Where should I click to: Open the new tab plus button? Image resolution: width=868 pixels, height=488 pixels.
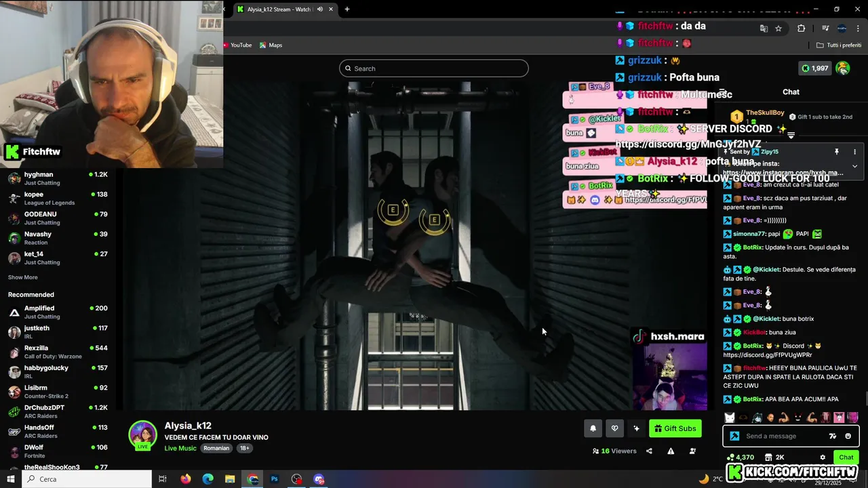[x=347, y=9]
